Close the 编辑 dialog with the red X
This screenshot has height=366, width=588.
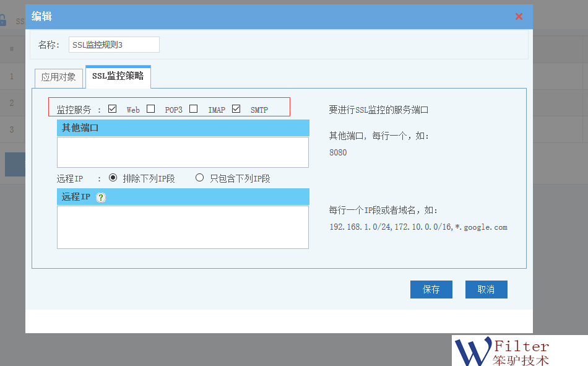click(519, 17)
